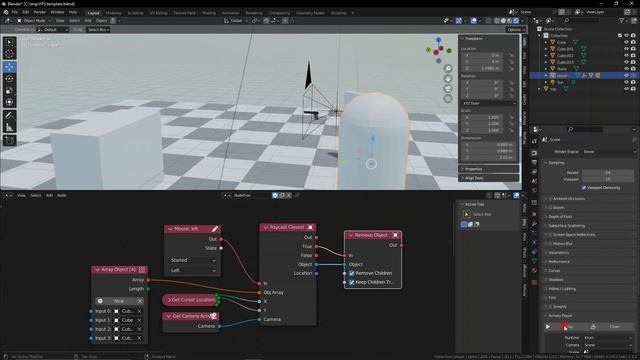This screenshot has width=640, height=360.
Task: Open the Material properties tab icon
Action: coord(534,270)
